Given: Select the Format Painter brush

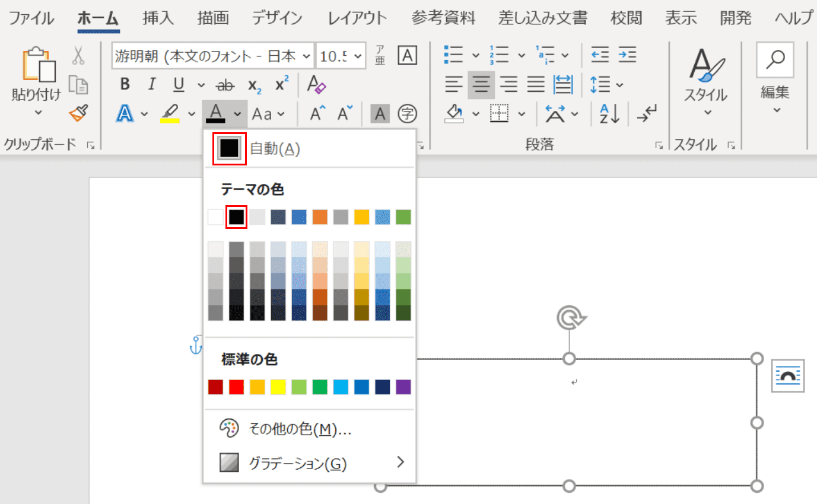Looking at the screenshot, I should click(x=78, y=113).
